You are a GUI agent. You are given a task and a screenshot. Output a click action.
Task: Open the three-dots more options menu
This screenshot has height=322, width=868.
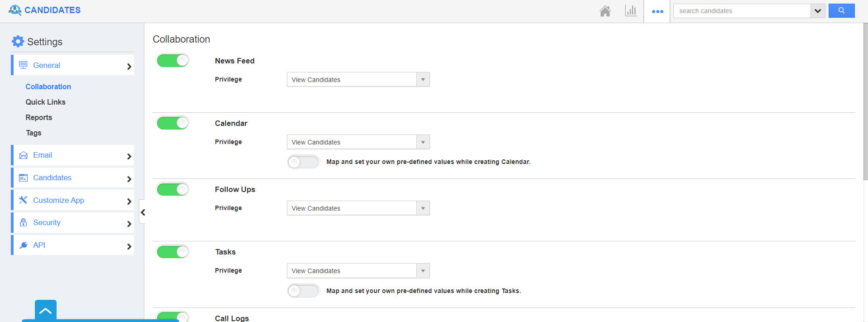tap(657, 11)
